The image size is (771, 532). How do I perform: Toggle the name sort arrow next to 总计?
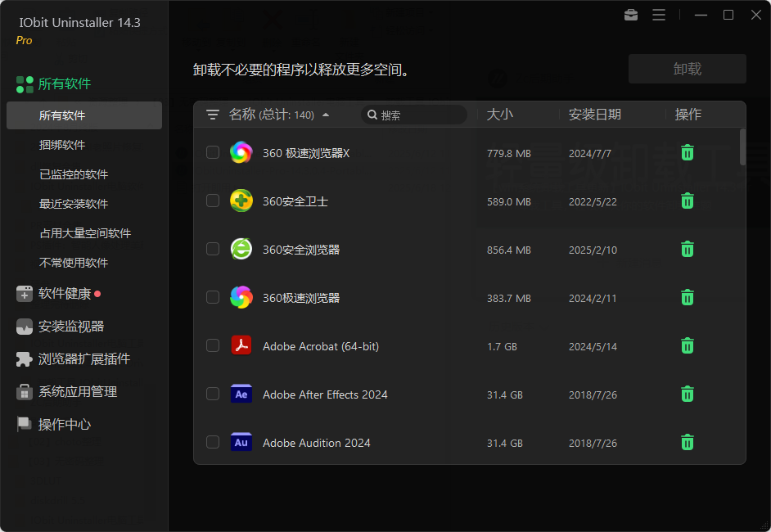point(326,115)
